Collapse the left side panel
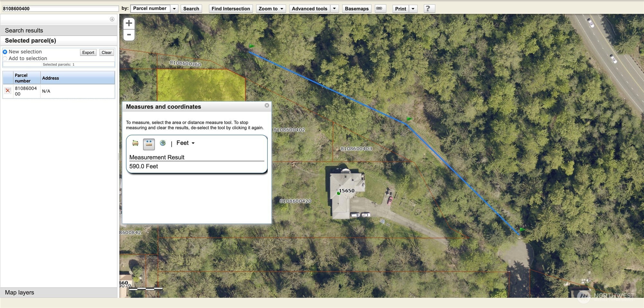 click(x=112, y=19)
